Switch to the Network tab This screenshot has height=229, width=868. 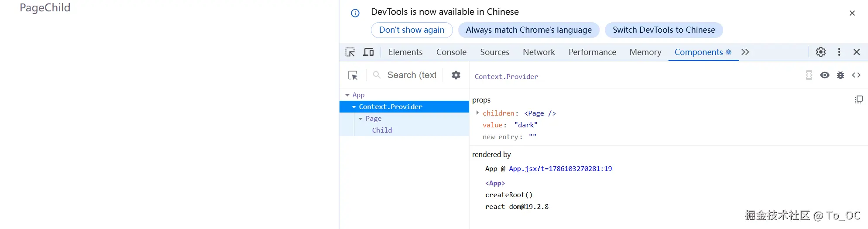pyautogui.click(x=539, y=52)
